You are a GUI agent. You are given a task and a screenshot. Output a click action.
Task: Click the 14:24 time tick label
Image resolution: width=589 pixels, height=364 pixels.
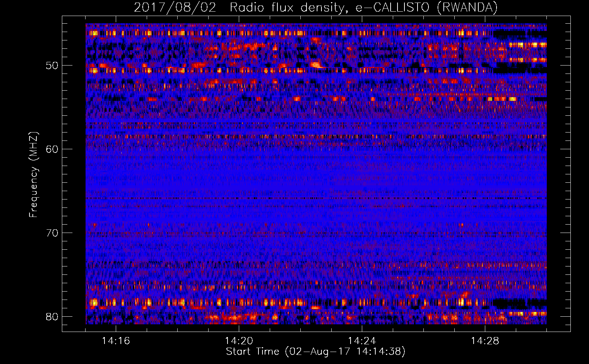362,341
